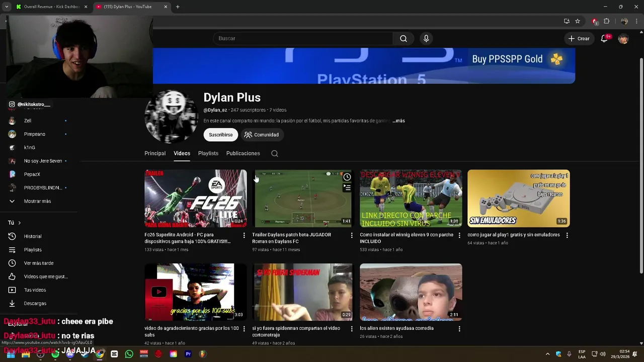Open Chrome three-dot main menu
Image resolution: width=644 pixels, height=362 pixels.
click(x=637, y=21)
